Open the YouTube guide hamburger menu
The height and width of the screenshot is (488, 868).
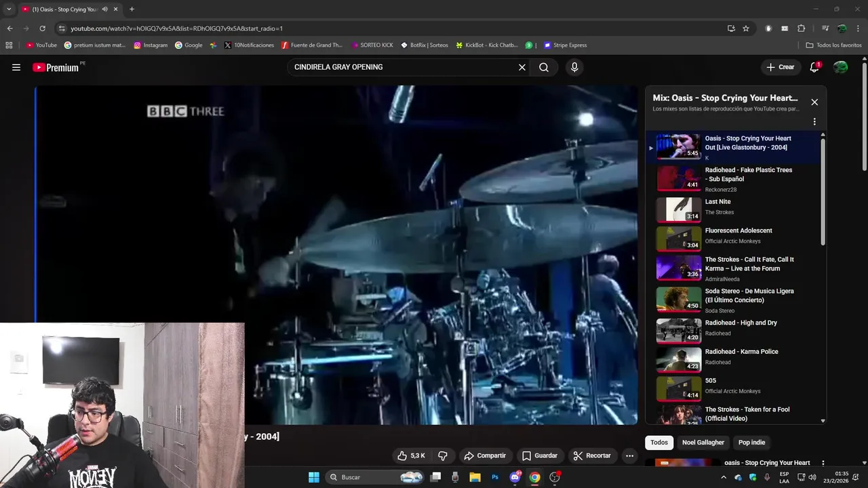point(16,67)
